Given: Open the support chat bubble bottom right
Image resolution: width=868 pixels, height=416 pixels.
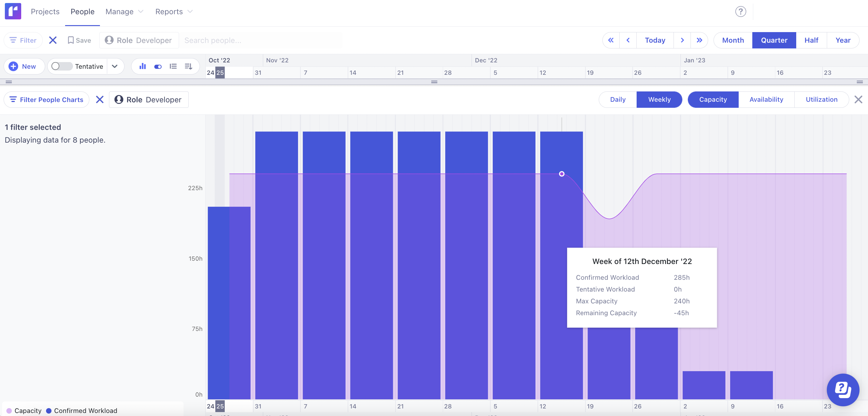Looking at the screenshot, I should point(843,390).
